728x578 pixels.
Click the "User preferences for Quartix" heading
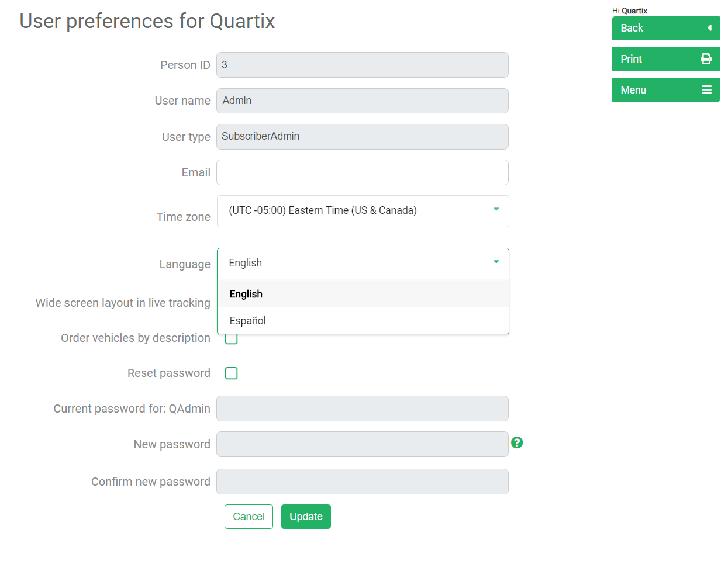[x=147, y=21]
